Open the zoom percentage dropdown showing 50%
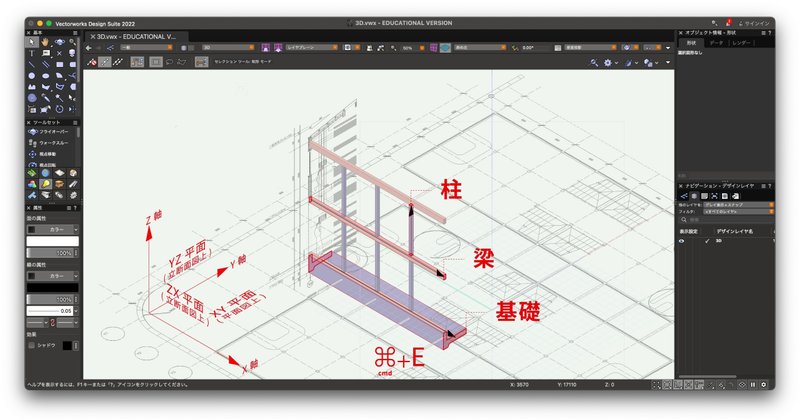The height and width of the screenshot is (419, 800). [413, 47]
